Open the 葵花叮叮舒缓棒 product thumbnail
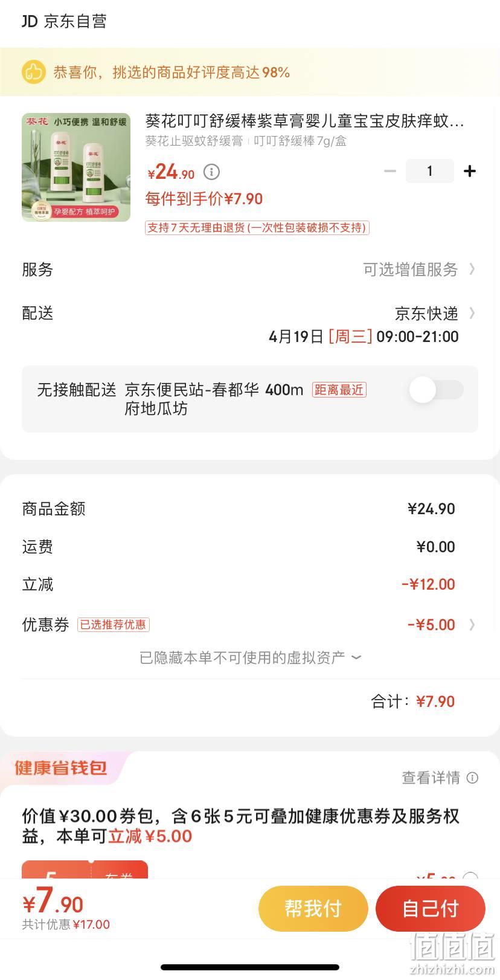500x980 pixels. click(x=76, y=167)
